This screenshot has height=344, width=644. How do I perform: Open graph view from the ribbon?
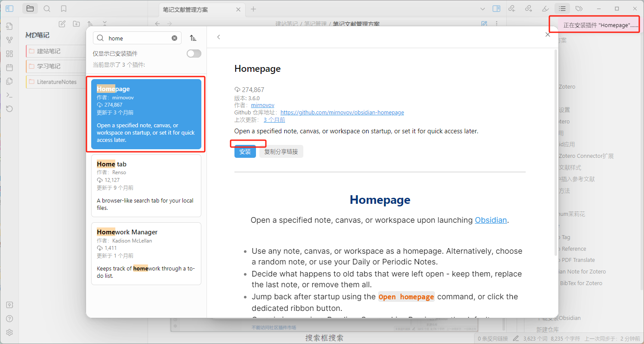coord(9,40)
